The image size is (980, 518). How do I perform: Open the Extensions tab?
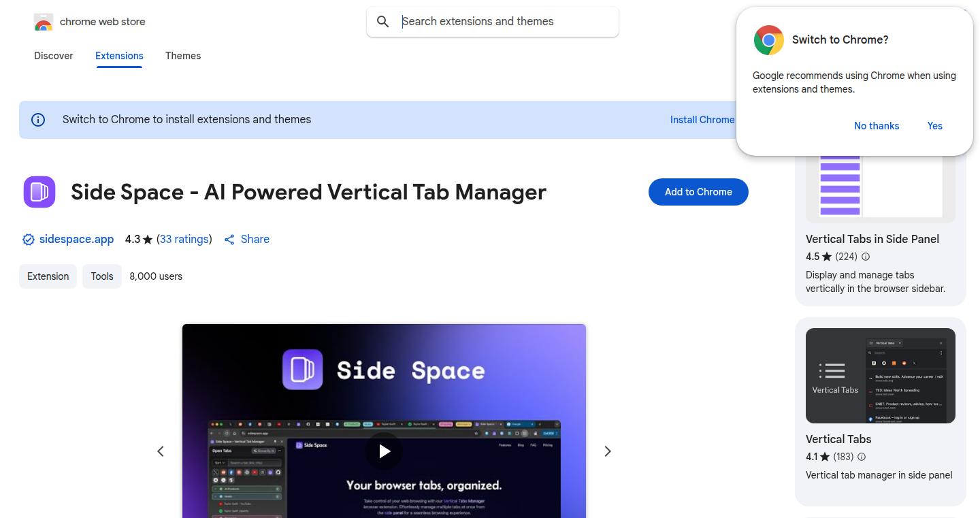coord(119,56)
